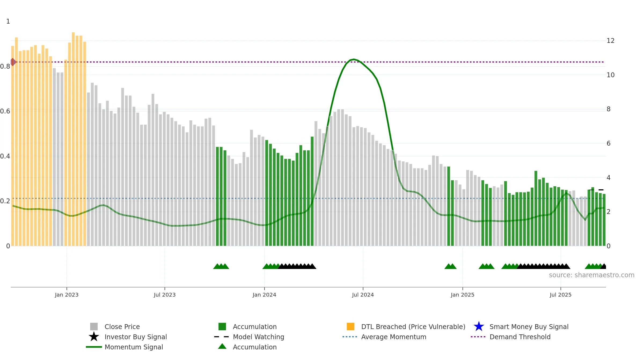This screenshot has width=644, height=362.
Task: Click the blue Smart Money Buy Signal star
Action: click(x=479, y=326)
